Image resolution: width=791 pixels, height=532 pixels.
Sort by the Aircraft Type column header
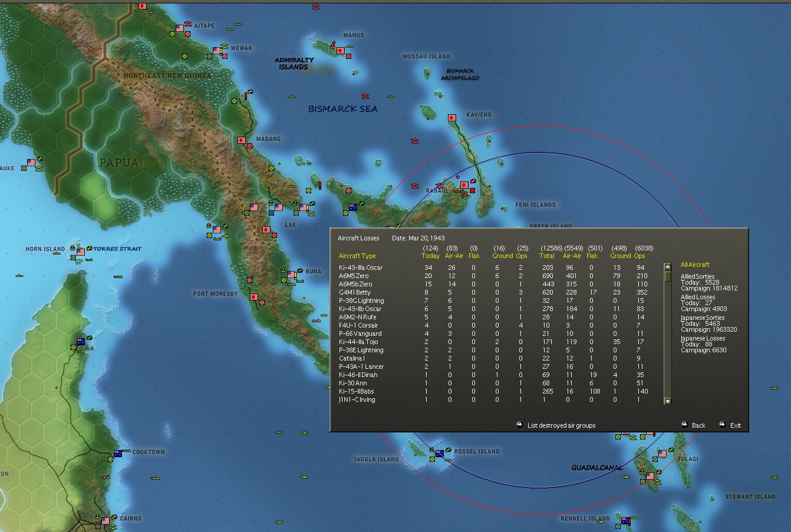[357, 256]
